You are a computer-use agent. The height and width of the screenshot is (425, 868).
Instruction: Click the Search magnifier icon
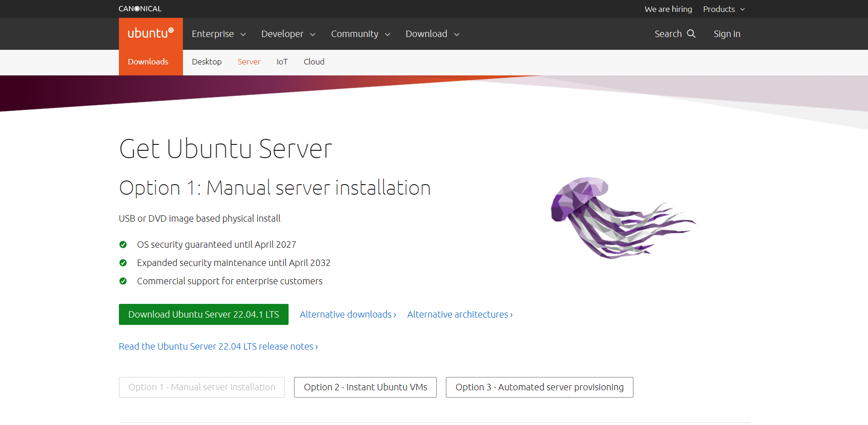(692, 33)
